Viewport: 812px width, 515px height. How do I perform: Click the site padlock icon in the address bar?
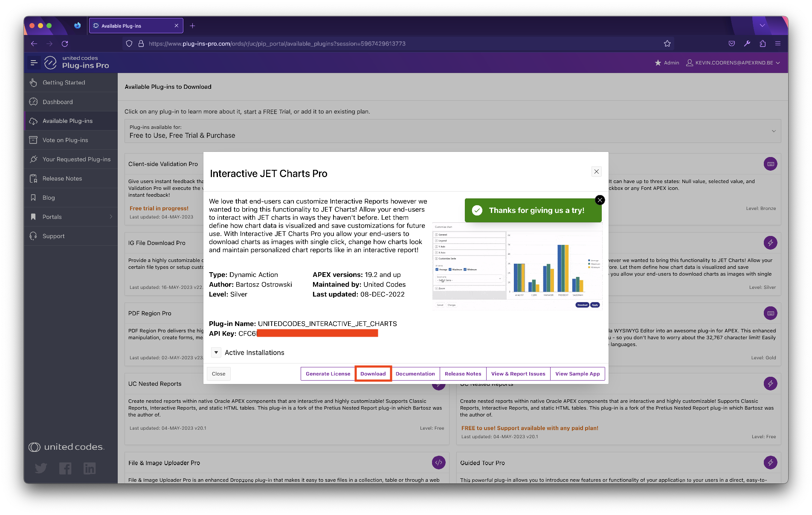click(141, 44)
